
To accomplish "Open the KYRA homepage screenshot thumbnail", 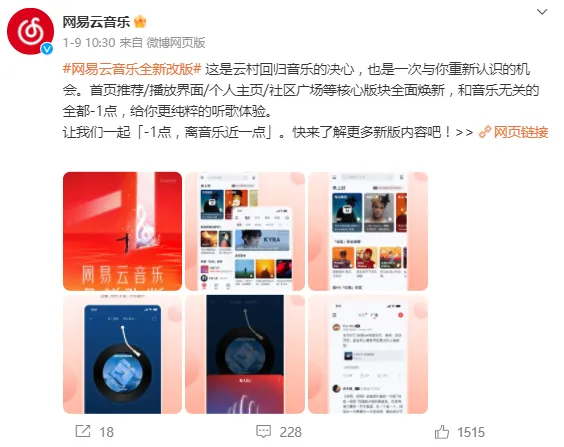I will tap(245, 231).
